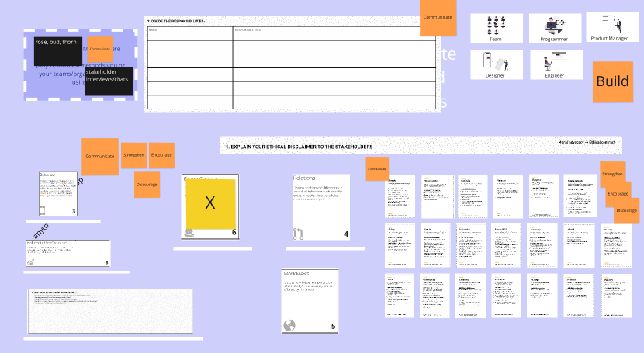Select the large Communicate note beside Behaviour card

[100, 157]
